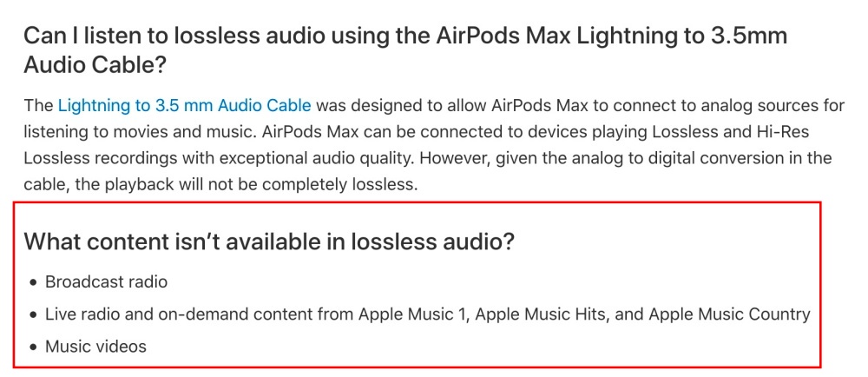868x377 pixels.
Task: Click the bullet dot beside Music videos
Action: (x=35, y=347)
